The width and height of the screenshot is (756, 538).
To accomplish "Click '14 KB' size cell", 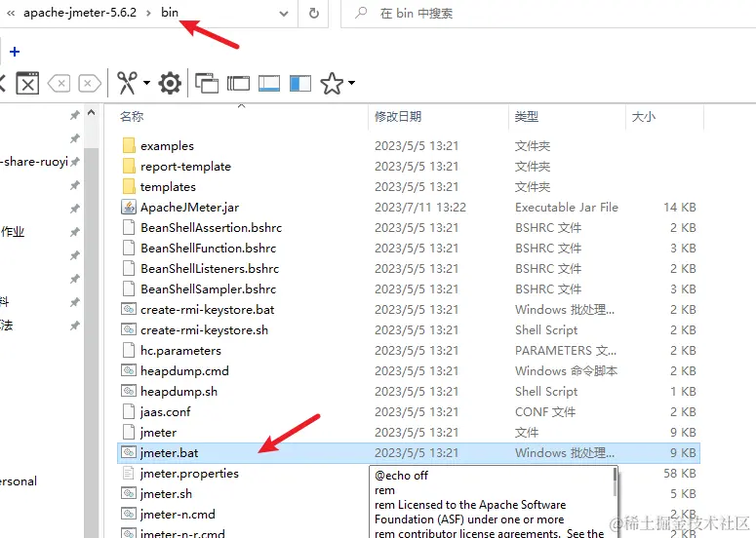I will tap(680, 208).
